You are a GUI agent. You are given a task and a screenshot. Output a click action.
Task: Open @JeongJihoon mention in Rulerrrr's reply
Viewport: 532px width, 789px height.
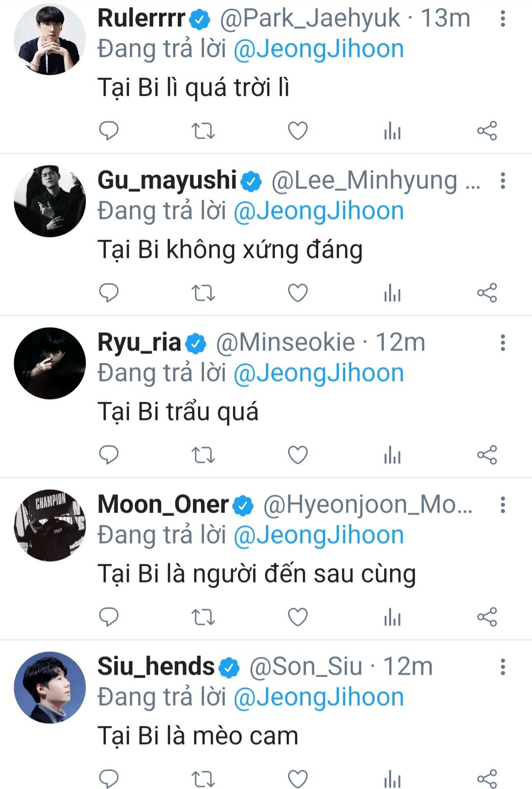[318, 49]
